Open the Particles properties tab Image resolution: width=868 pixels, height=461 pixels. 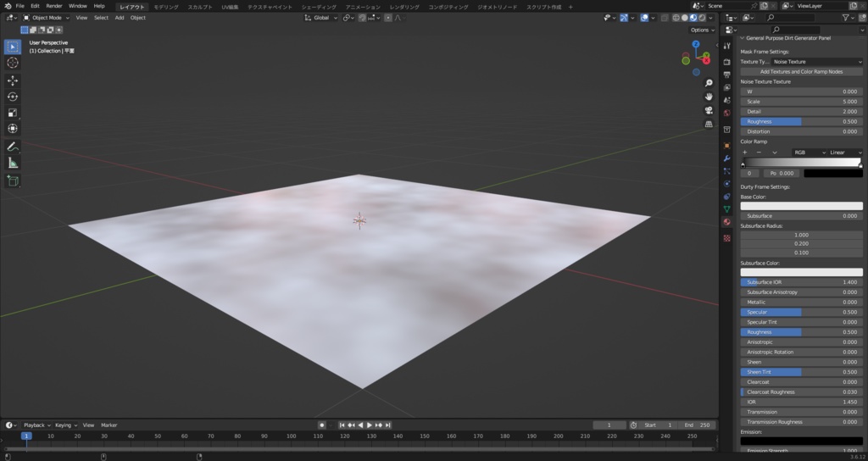click(x=726, y=171)
